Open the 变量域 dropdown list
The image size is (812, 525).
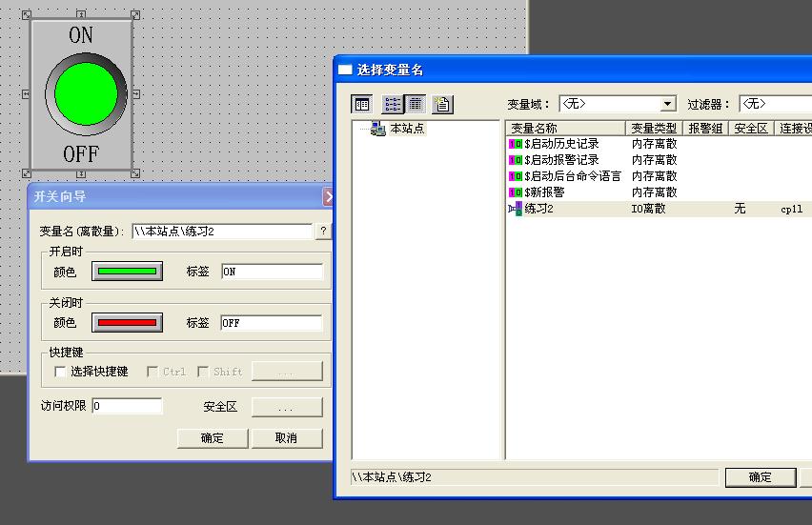668,104
